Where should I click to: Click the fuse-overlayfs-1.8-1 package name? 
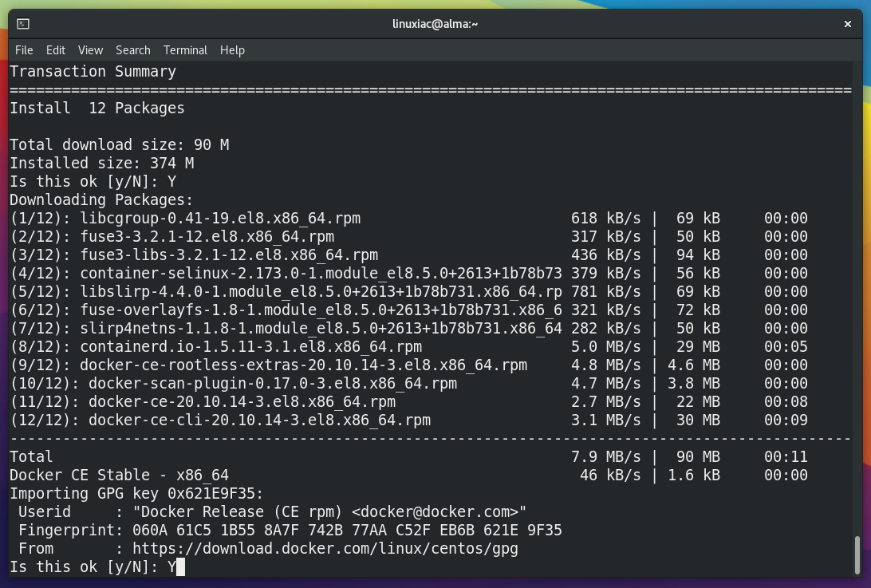tap(321, 310)
